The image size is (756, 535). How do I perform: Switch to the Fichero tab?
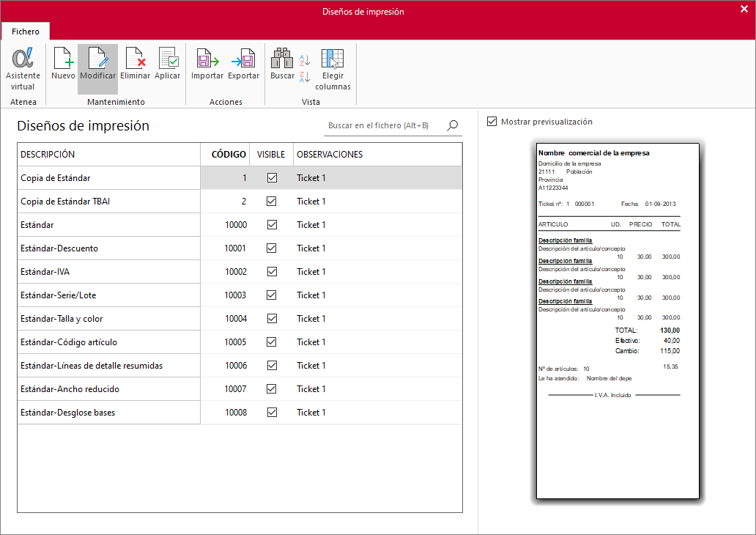(x=26, y=32)
